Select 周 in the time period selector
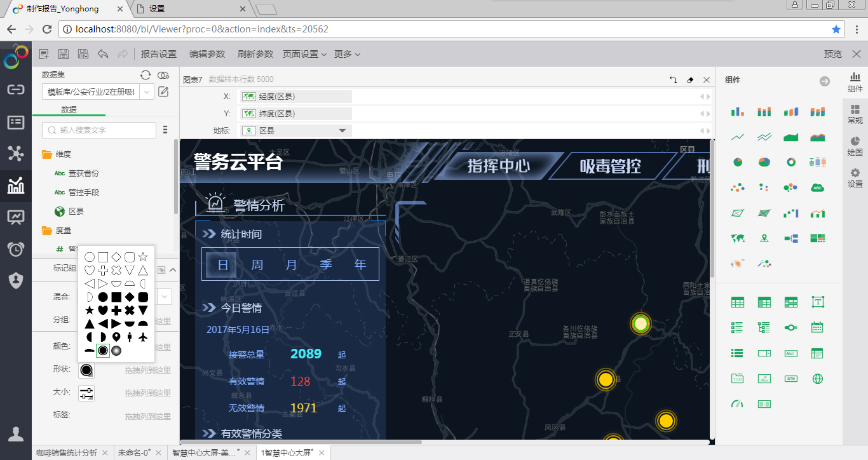868x460 pixels. [x=257, y=264]
